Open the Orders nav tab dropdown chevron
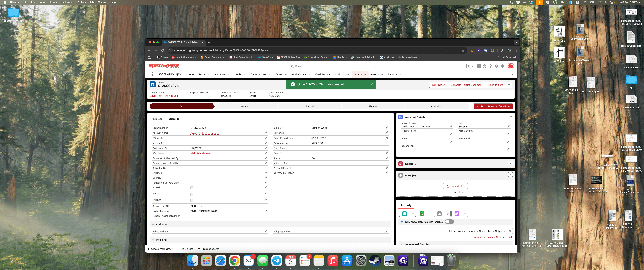This screenshot has height=270, width=644. click(x=365, y=74)
